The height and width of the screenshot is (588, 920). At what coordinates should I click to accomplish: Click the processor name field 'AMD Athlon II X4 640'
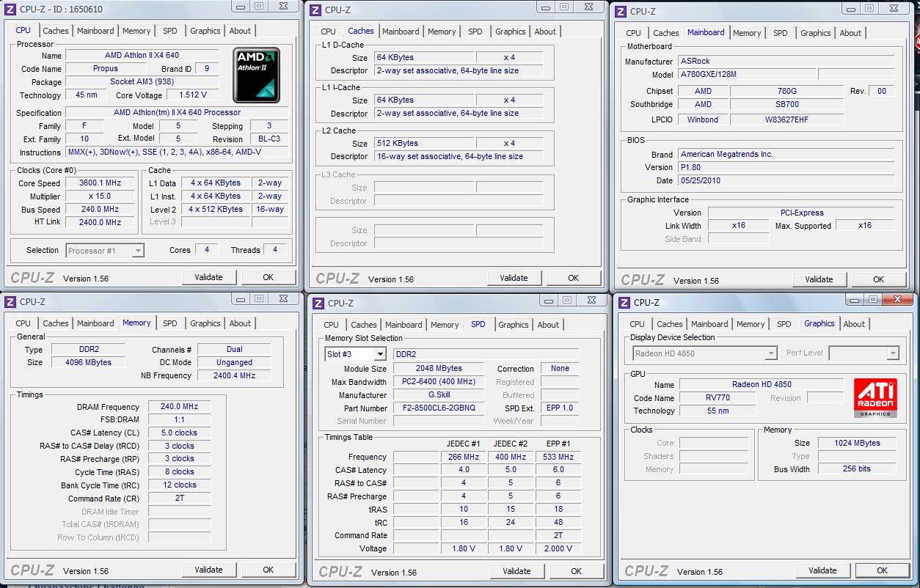point(142,56)
